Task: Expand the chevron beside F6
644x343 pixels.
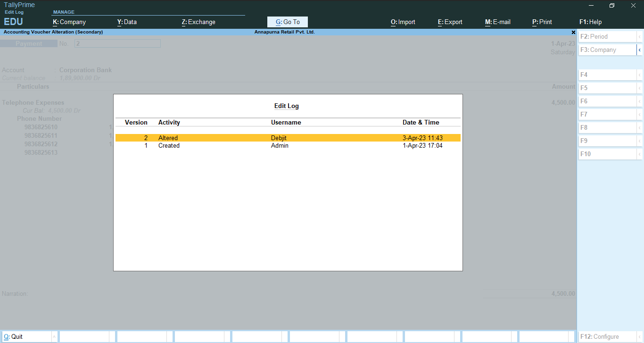Action: tap(640, 101)
